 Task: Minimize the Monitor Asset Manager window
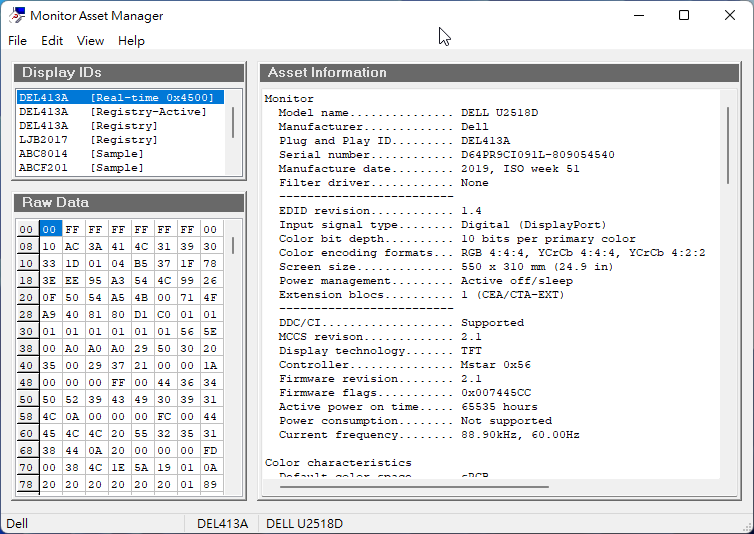click(638, 15)
